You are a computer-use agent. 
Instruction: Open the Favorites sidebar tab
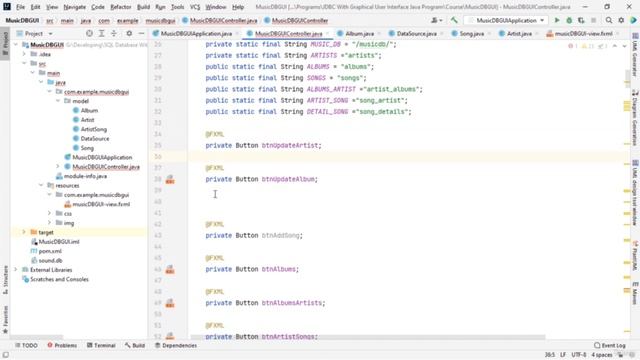tap(5, 320)
